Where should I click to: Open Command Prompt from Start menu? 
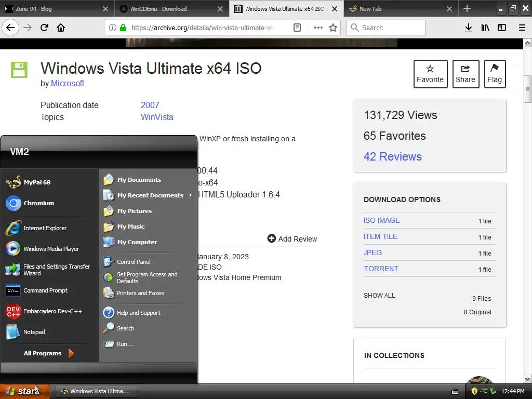[x=37, y=290]
